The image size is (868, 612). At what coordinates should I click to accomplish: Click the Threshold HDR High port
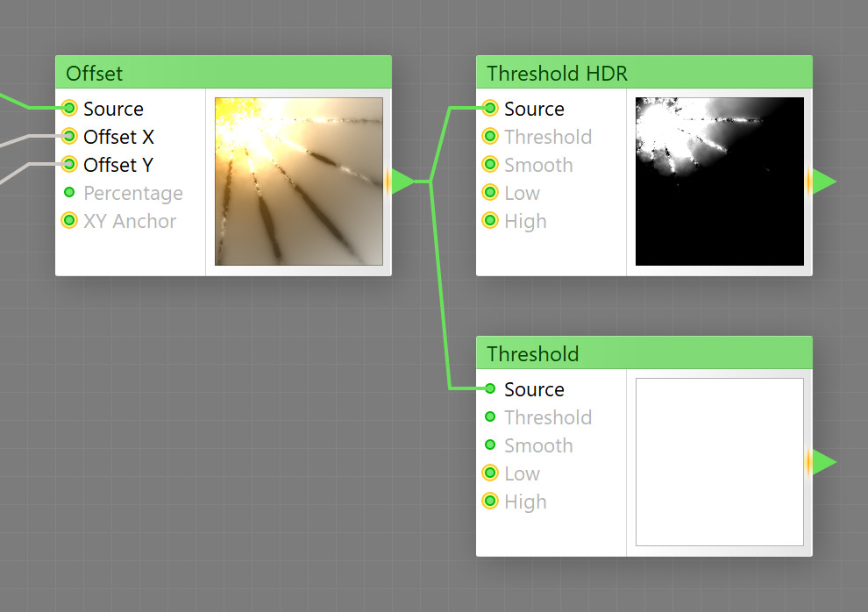click(x=490, y=220)
